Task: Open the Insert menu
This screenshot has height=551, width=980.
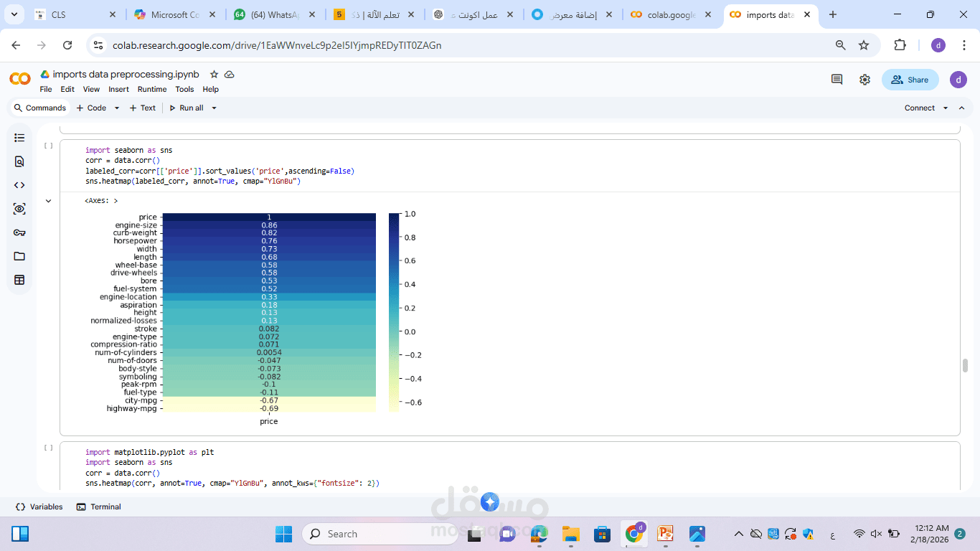Action: click(x=118, y=90)
